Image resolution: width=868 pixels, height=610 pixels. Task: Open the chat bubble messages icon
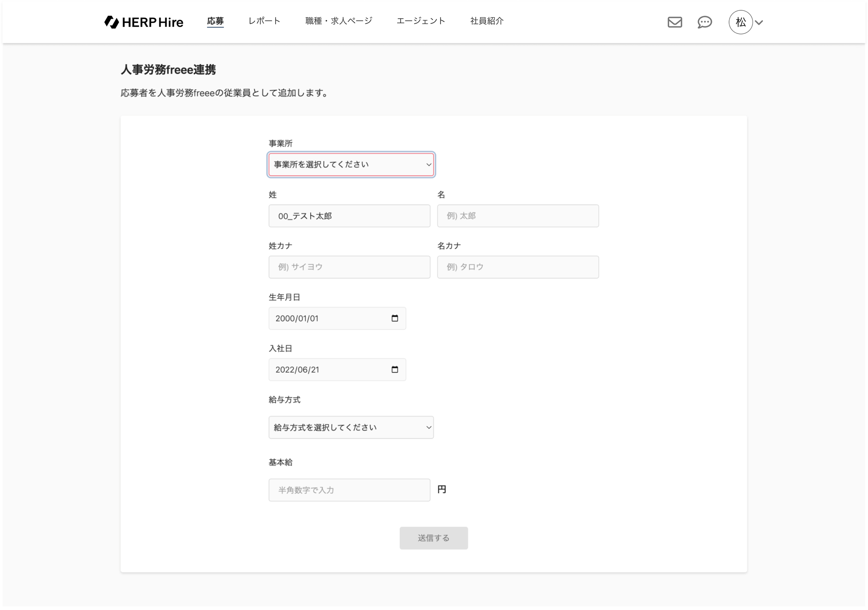(x=704, y=22)
